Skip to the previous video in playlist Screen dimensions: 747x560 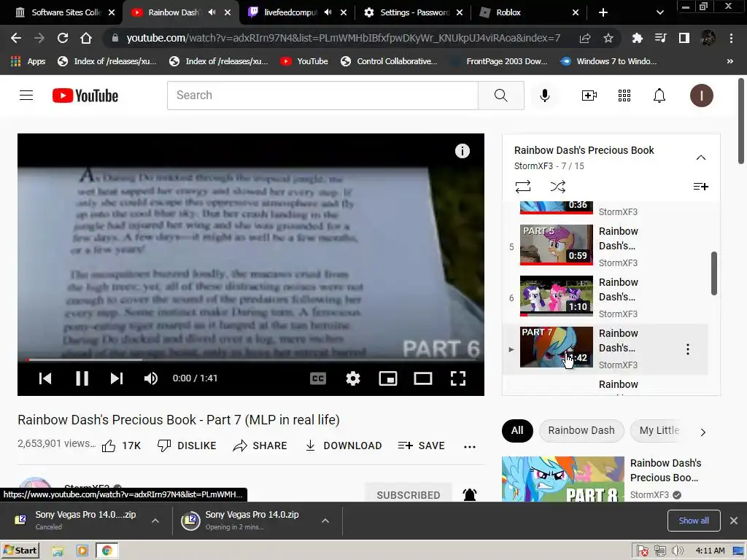coord(45,378)
